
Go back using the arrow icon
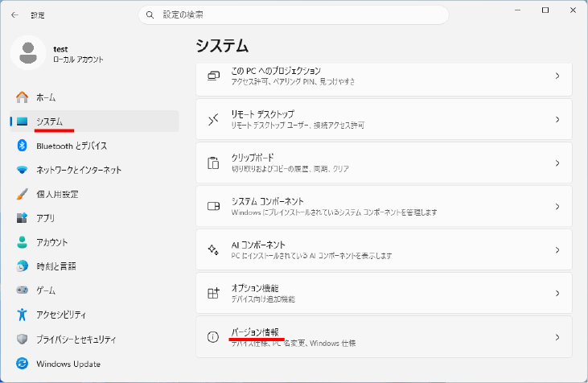click(14, 15)
